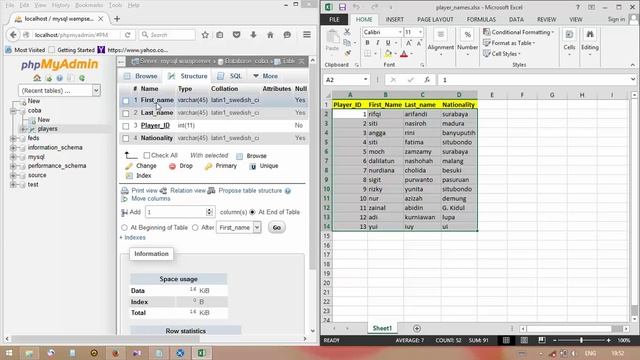This screenshot has width=640, height=360.
Task: Tick the Nationality column checkbox
Action: pos(126,138)
